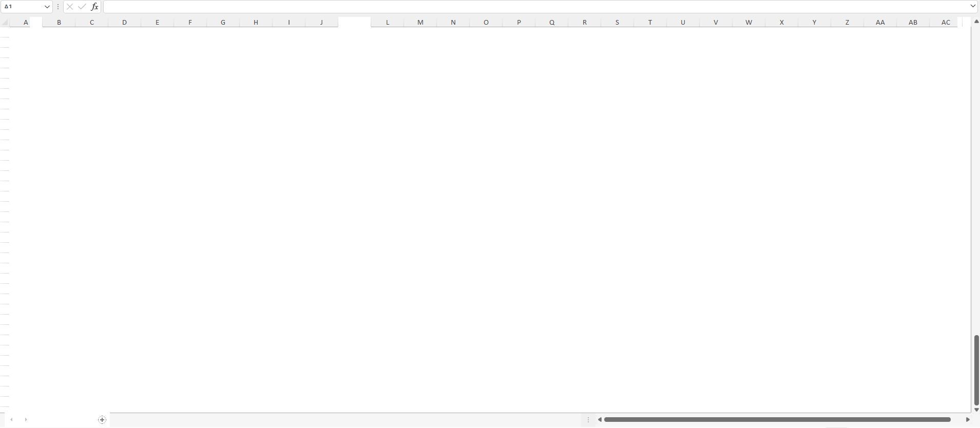Open the Name Box dropdown arrow
The width and height of the screenshot is (980, 428).
pyautogui.click(x=47, y=7)
